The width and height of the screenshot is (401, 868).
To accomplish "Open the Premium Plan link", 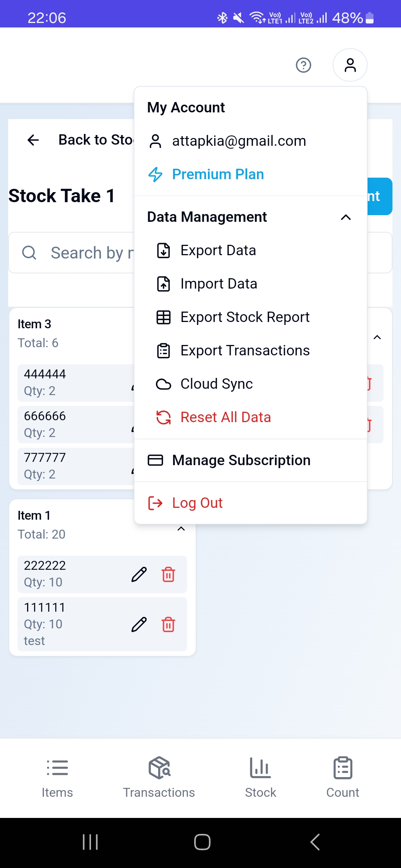I will click(218, 174).
